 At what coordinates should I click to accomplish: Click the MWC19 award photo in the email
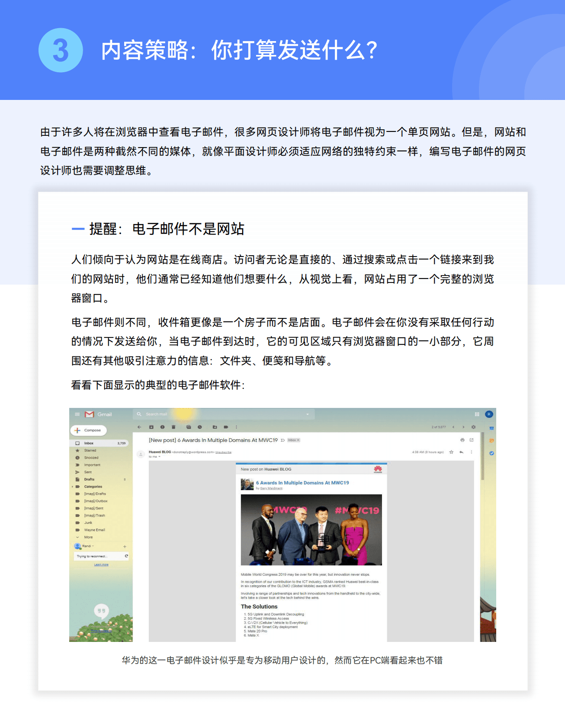point(311,530)
